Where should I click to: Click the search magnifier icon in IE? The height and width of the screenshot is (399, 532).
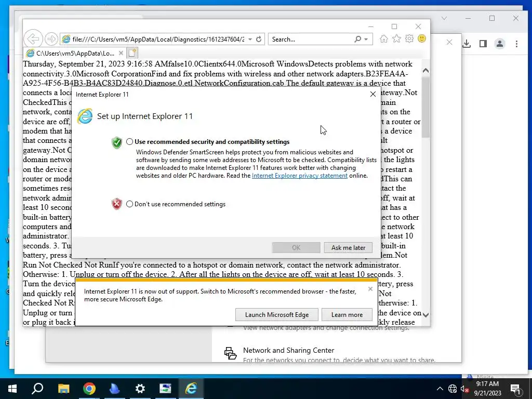[x=357, y=39]
